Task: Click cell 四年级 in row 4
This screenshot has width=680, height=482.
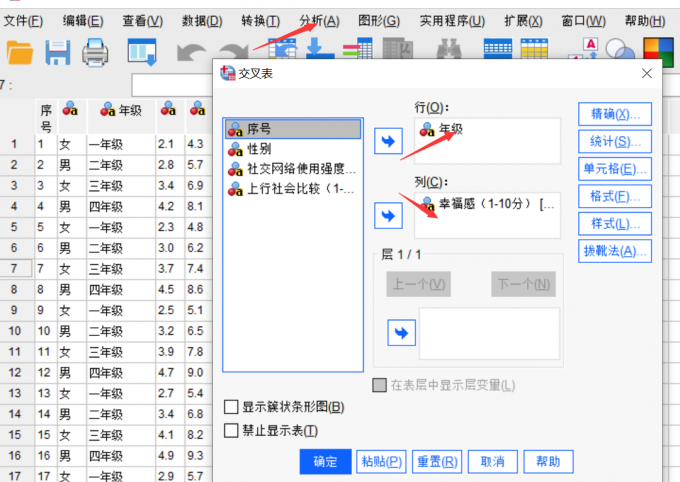Action: click(x=121, y=206)
